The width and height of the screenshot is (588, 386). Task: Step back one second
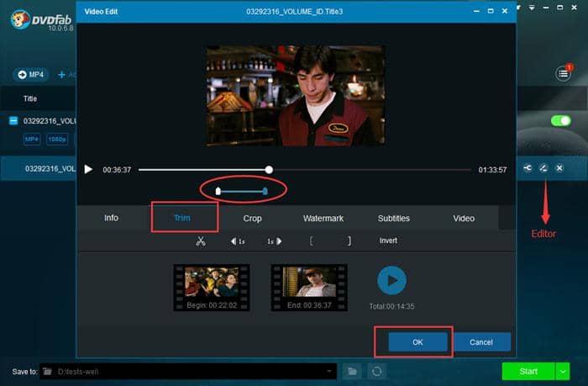(x=238, y=241)
